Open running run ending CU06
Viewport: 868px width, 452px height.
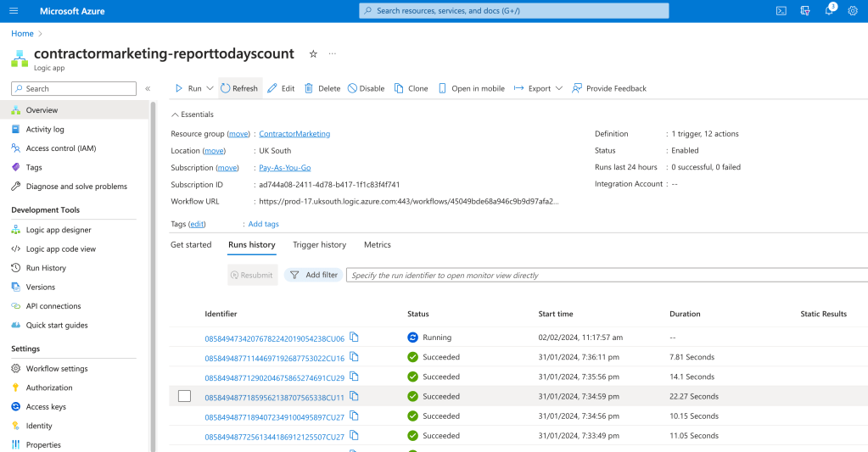coord(275,338)
